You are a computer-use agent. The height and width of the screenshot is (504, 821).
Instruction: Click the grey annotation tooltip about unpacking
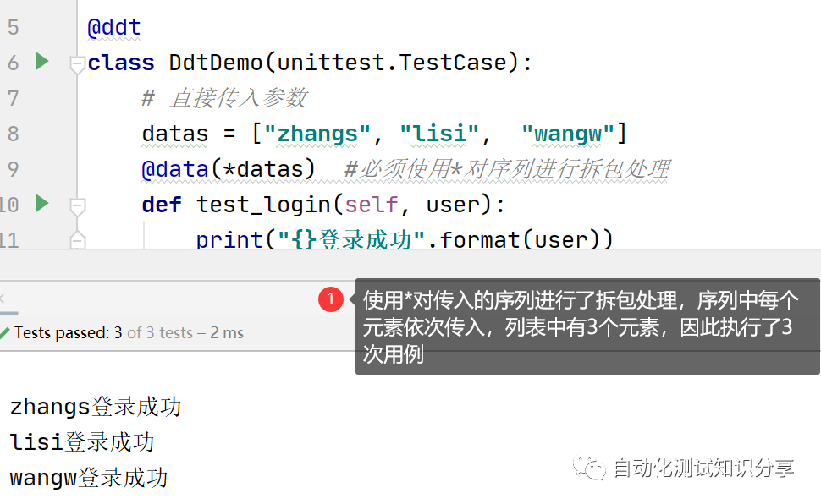[x=584, y=326]
